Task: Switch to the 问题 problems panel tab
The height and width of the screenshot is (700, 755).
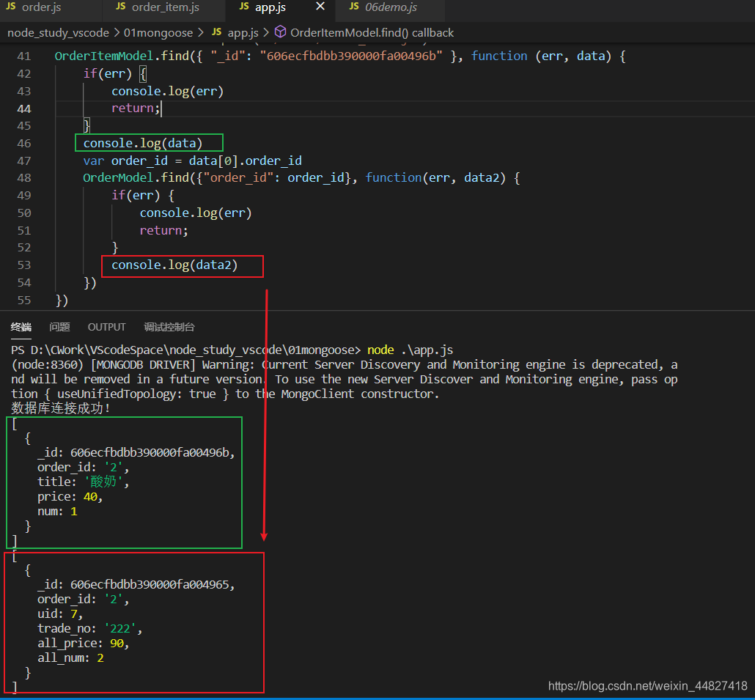Action: point(59,328)
